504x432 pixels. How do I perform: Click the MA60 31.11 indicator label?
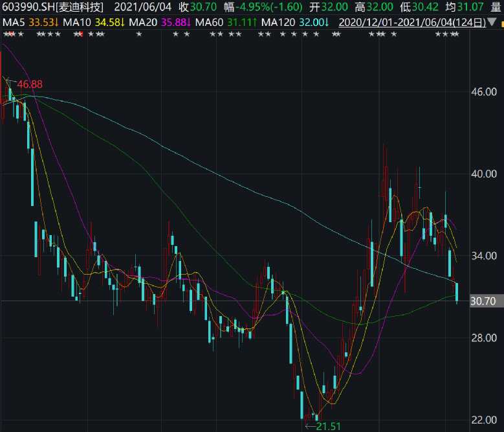(x=226, y=22)
